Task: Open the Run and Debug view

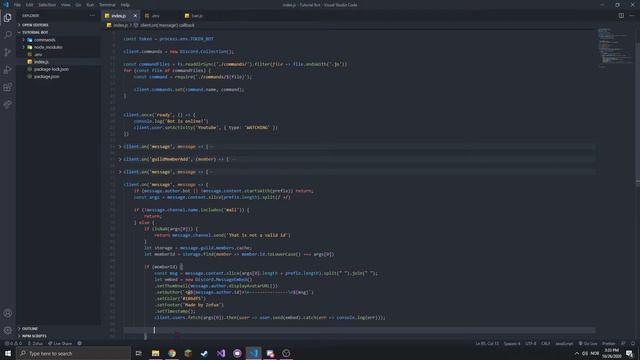Action: click(8, 70)
